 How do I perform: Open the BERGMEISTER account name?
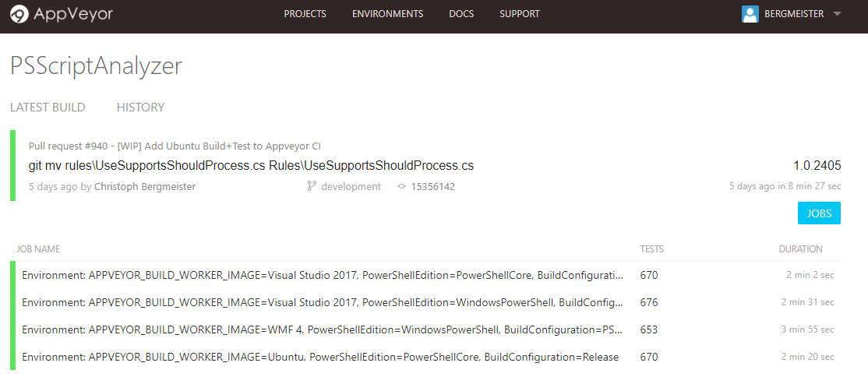(x=794, y=14)
